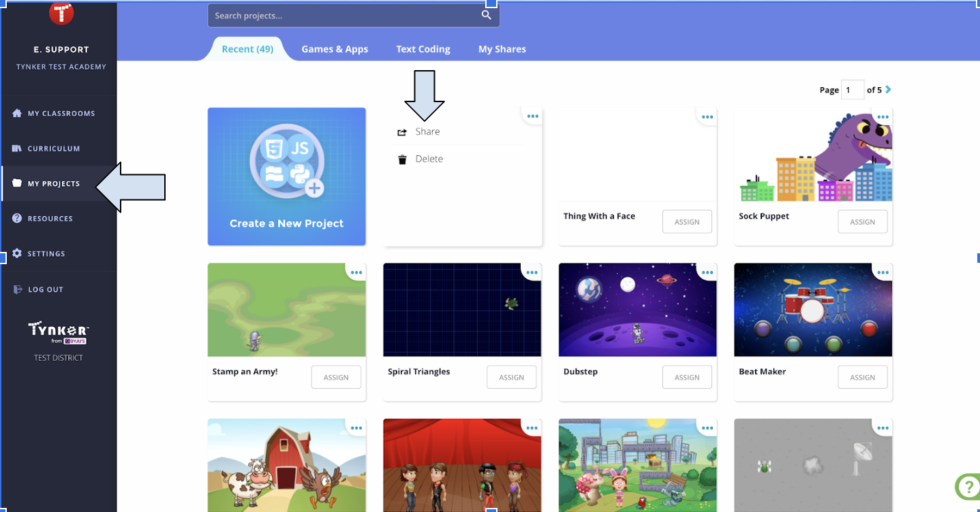Screen dimensions: 980x512
Task: Open My Classrooms home icon
Action: (18, 113)
